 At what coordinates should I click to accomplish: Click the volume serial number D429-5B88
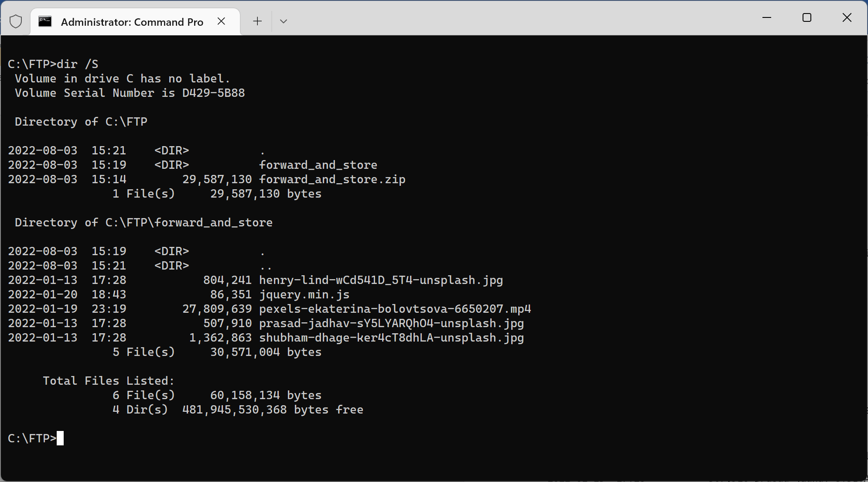pos(213,93)
